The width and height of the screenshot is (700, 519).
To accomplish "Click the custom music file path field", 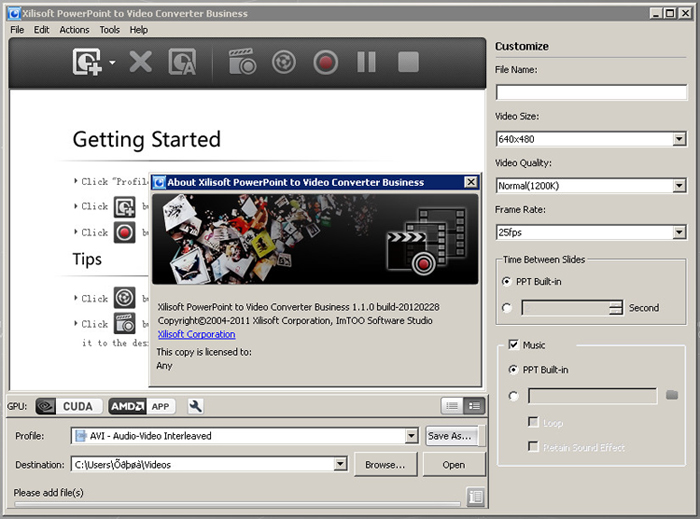I will [592, 396].
